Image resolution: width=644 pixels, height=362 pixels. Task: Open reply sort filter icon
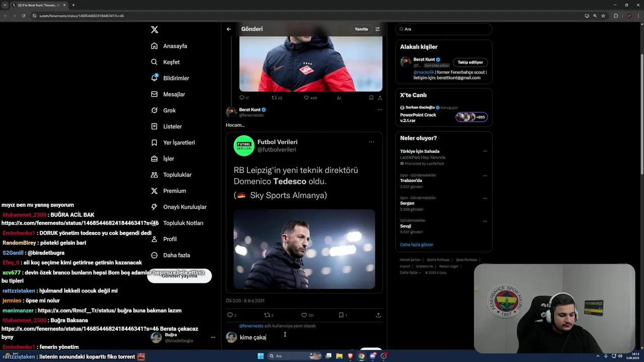pyautogui.click(x=378, y=29)
